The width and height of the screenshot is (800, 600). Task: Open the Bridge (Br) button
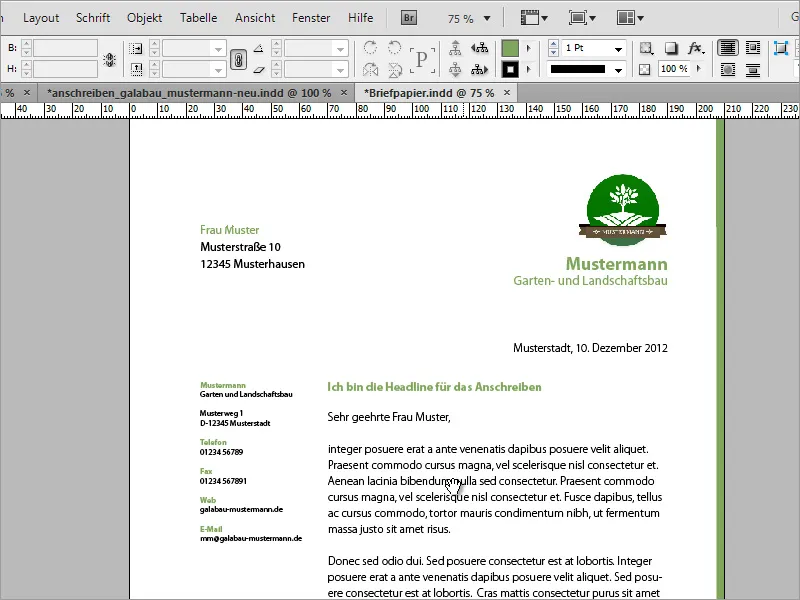tap(409, 18)
